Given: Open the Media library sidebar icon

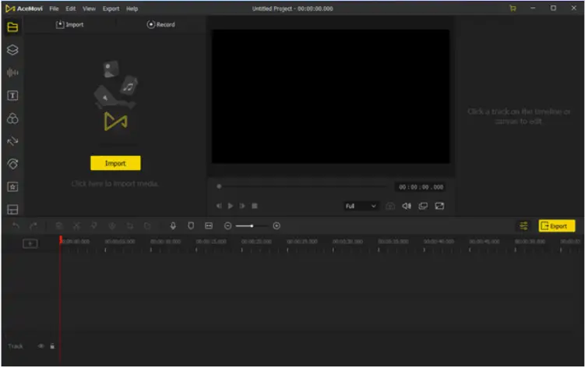Looking at the screenshot, I should point(12,27).
